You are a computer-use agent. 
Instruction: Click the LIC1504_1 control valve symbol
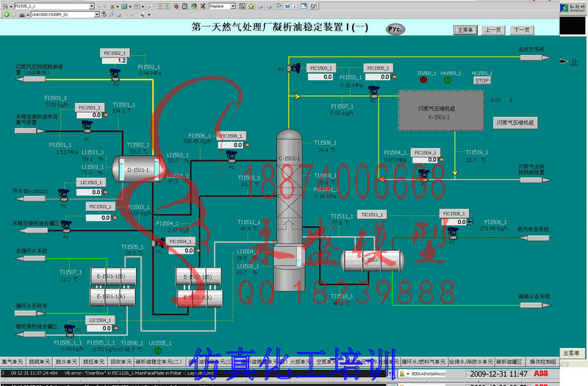(69, 330)
